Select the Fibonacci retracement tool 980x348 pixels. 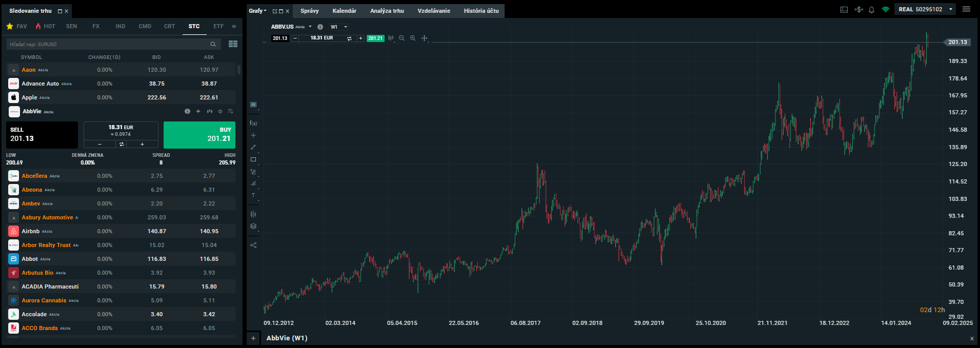pyautogui.click(x=253, y=172)
